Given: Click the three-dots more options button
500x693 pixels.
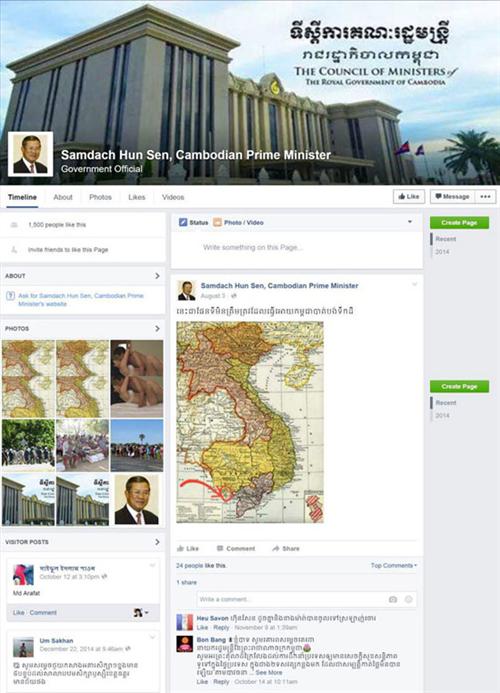Looking at the screenshot, I should (485, 197).
